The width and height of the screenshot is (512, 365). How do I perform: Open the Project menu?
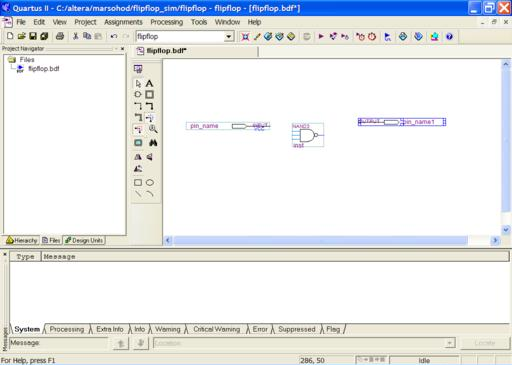(x=85, y=22)
